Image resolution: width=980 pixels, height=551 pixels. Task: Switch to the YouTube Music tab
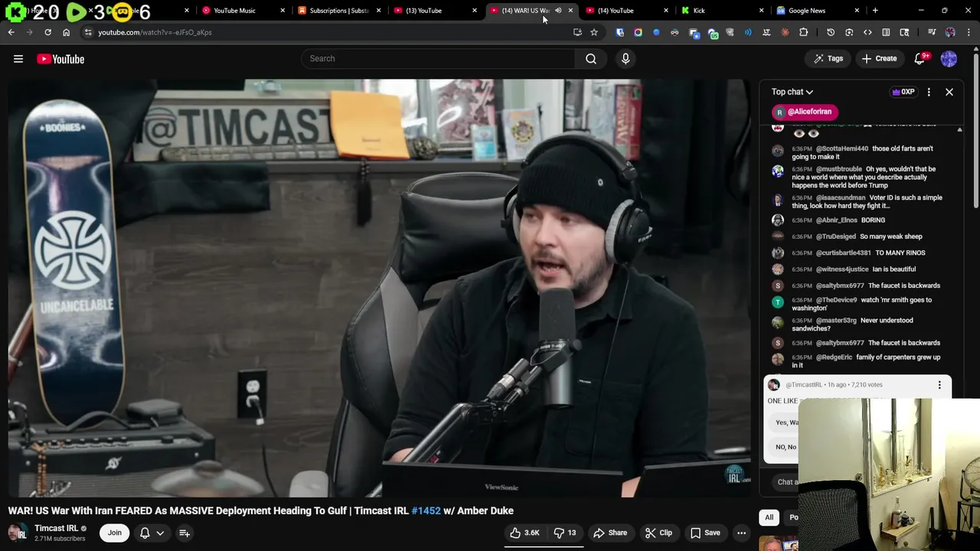[244, 11]
